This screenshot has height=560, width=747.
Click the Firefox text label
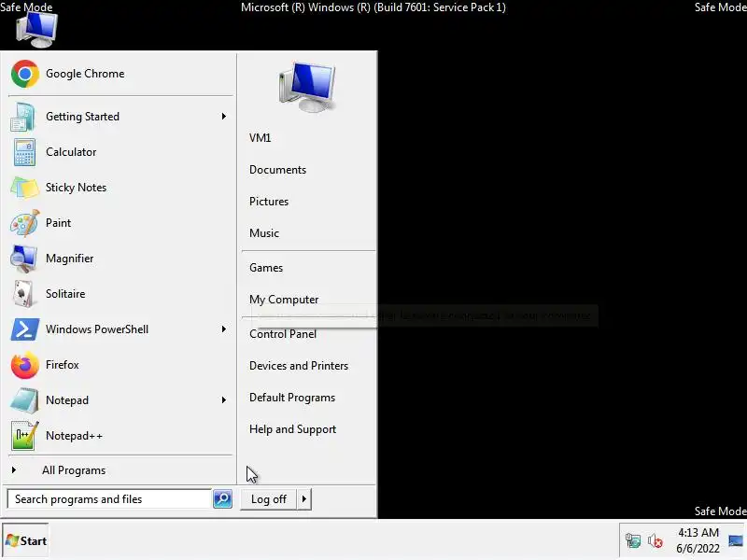[63, 365]
